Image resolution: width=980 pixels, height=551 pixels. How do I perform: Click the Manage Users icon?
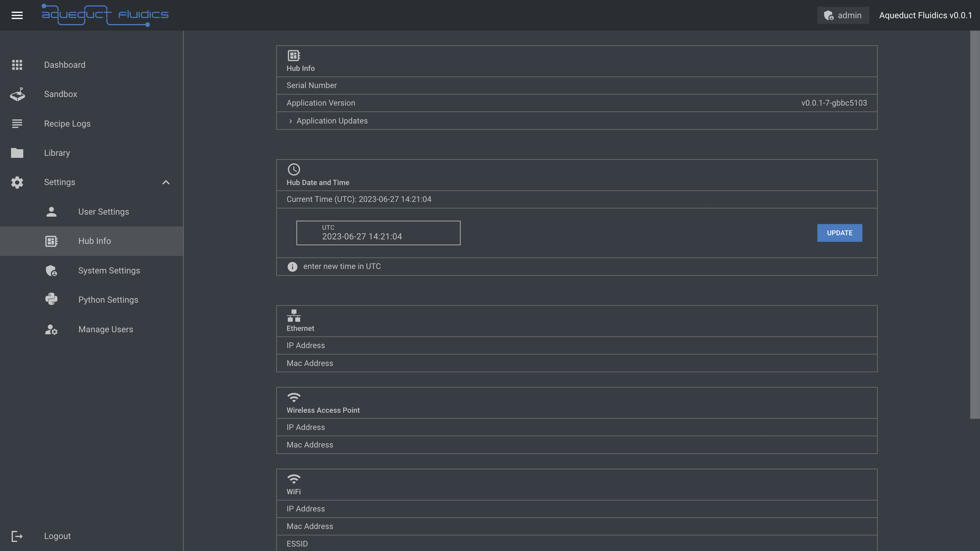point(51,329)
